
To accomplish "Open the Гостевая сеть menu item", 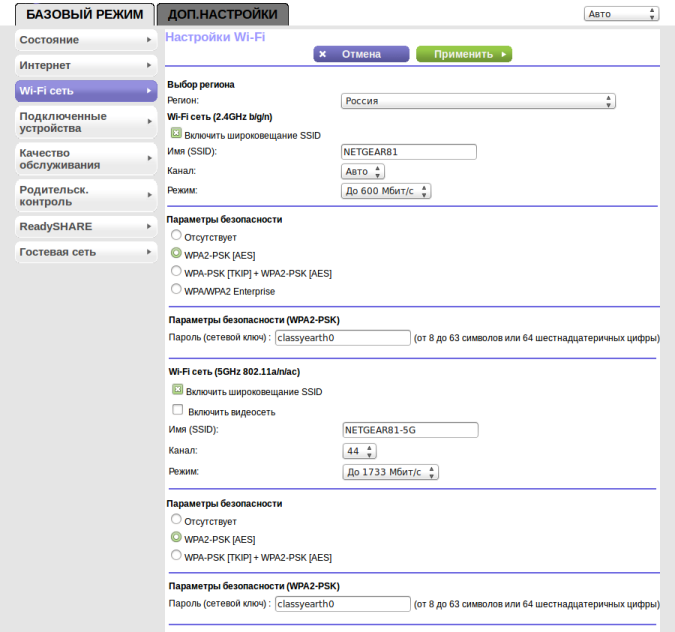I will coord(86,252).
